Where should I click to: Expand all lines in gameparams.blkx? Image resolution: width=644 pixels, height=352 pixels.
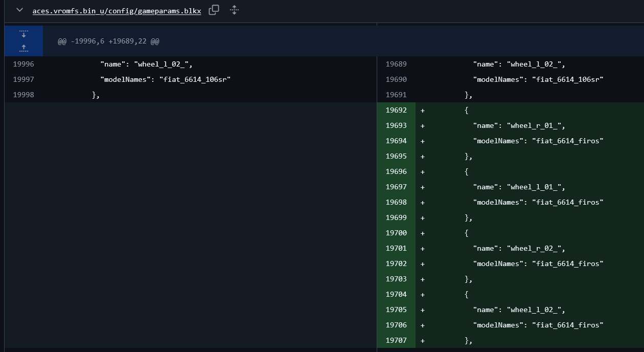tap(234, 10)
